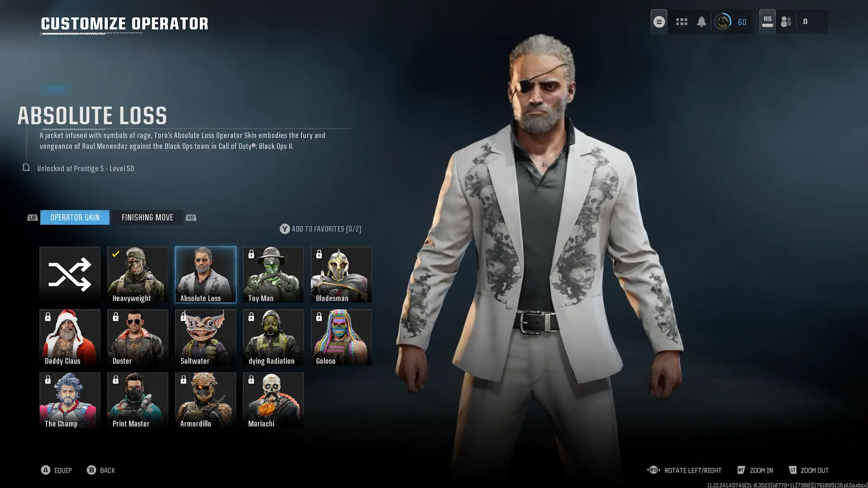This screenshot has width=868, height=488.
Task: Pick the Daddy Claus skin tile
Action: pyautogui.click(x=70, y=338)
